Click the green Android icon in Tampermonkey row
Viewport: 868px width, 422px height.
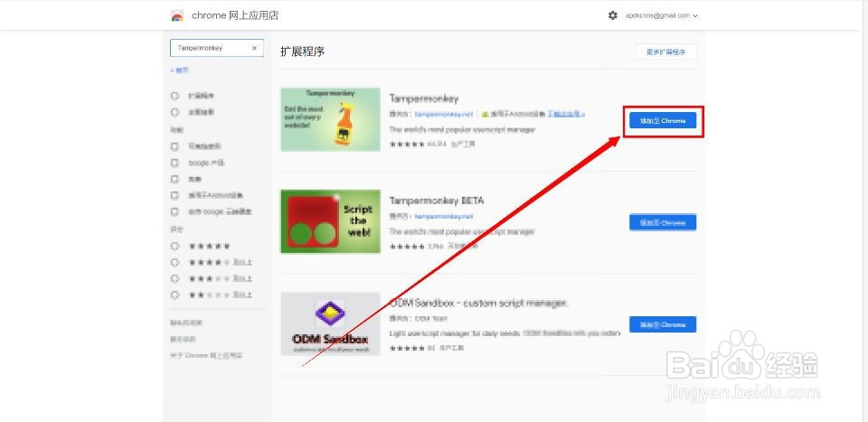pyautogui.click(x=485, y=115)
